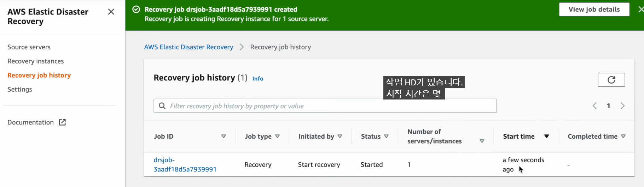Open Info link beside Recovery job history
Viewport: 644px width, 187px height.
click(x=258, y=79)
